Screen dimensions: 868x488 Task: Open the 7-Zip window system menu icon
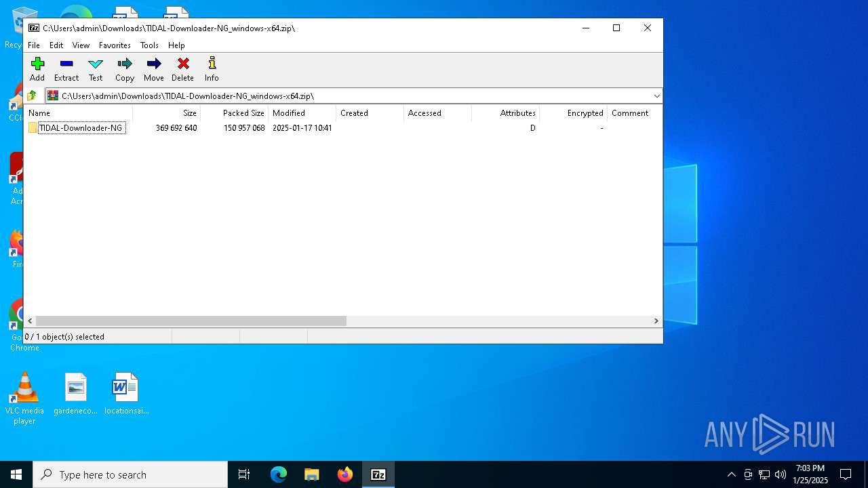[x=33, y=28]
